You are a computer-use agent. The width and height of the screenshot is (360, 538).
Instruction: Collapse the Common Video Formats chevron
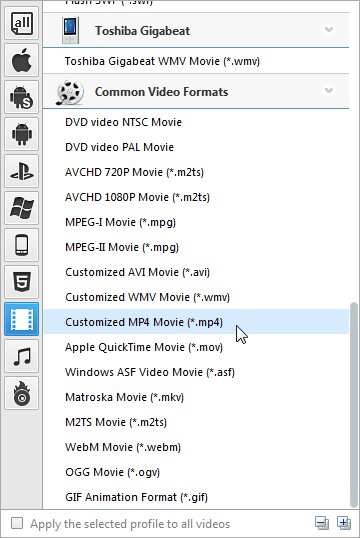[329, 91]
